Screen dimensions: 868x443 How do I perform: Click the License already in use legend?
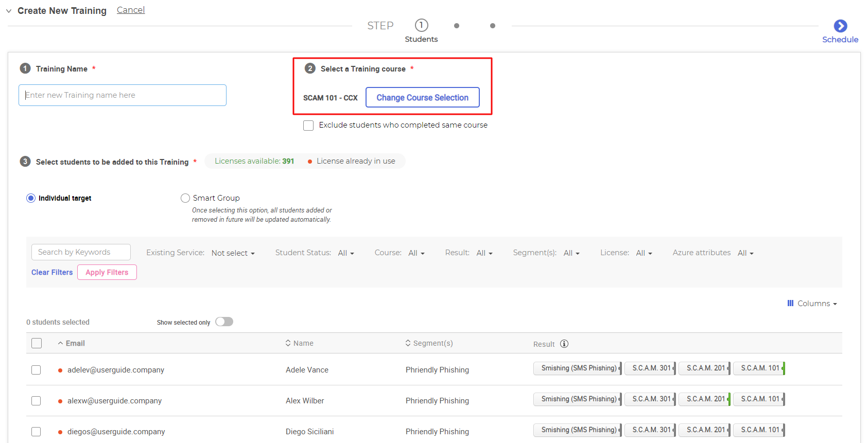click(x=351, y=161)
